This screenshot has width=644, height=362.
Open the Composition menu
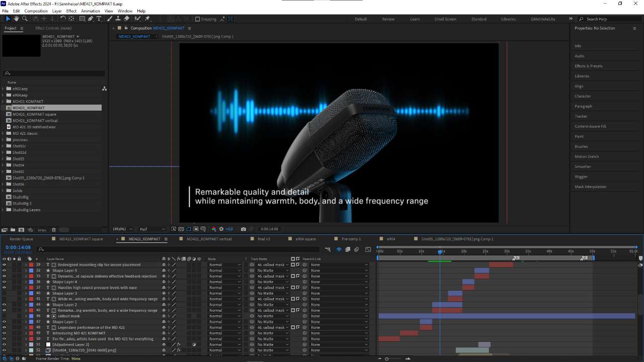(x=36, y=11)
